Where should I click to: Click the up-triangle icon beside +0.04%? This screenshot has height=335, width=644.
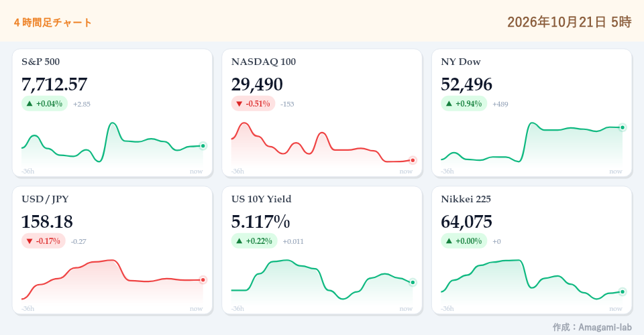(x=30, y=104)
